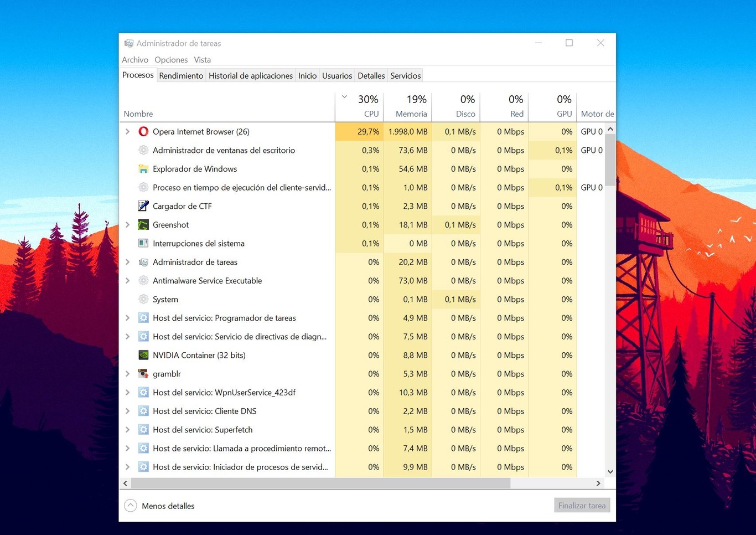Viewport: 756px width, 535px height.
Task: Expand the Opera Internet Browser process group
Action: coord(128,131)
